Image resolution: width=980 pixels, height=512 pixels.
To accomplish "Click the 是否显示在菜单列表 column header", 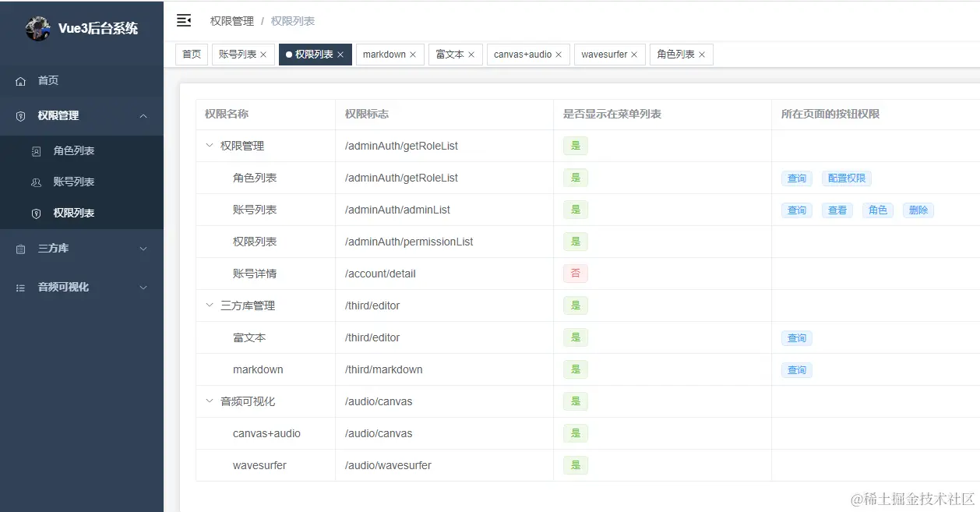I will click(662, 114).
